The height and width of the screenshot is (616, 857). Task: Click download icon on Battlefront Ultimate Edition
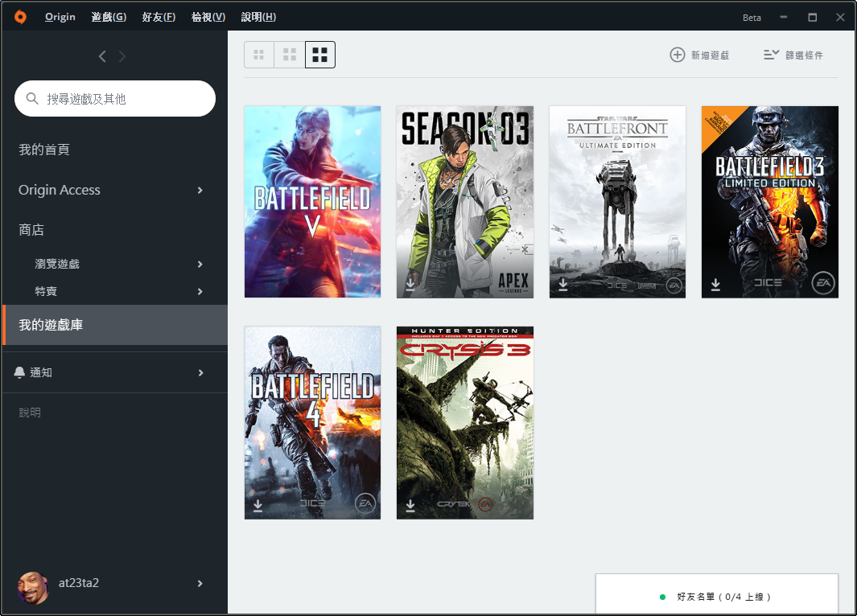pyautogui.click(x=563, y=285)
